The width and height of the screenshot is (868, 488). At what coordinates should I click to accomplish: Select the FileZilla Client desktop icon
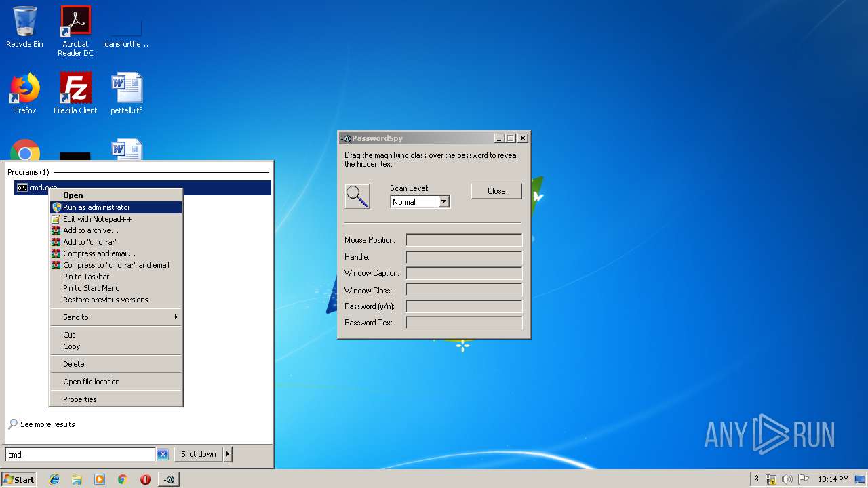75,93
